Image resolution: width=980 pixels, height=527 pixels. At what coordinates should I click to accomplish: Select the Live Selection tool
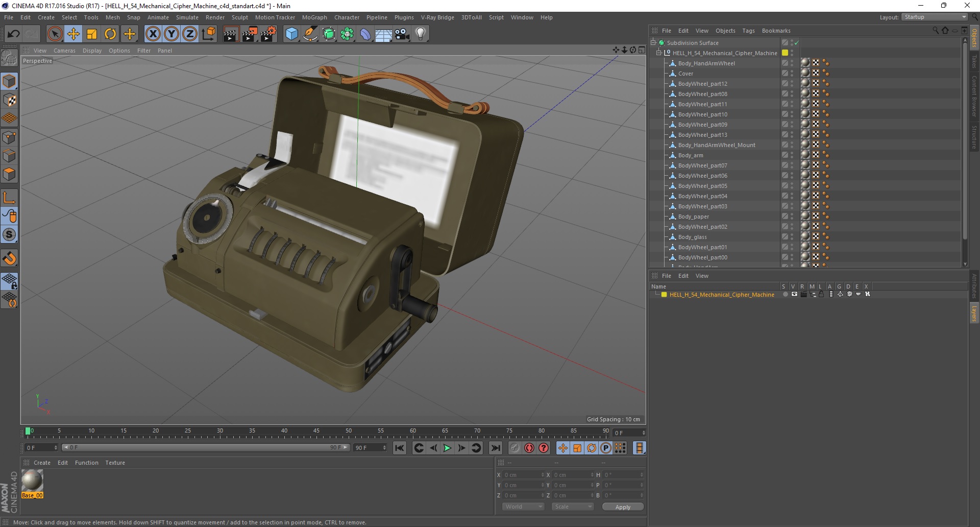[55, 34]
